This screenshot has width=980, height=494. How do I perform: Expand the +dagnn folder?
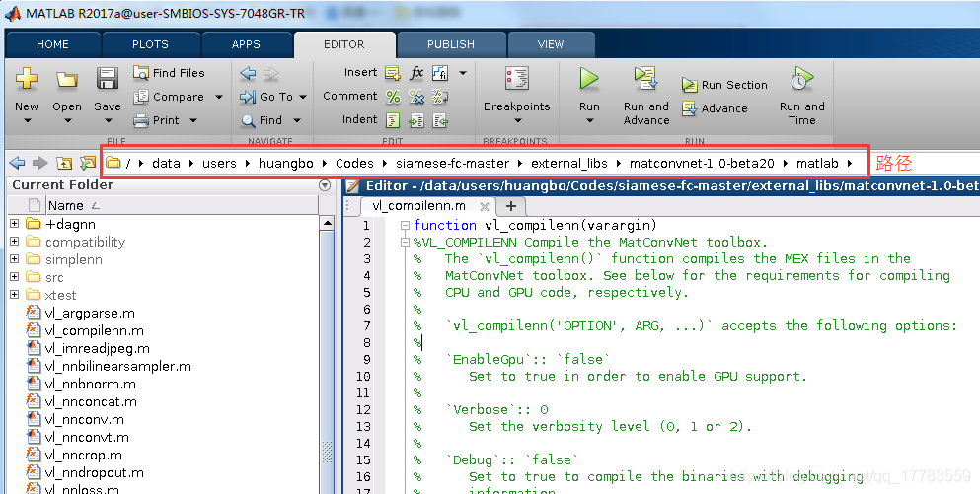click(15, 223)
